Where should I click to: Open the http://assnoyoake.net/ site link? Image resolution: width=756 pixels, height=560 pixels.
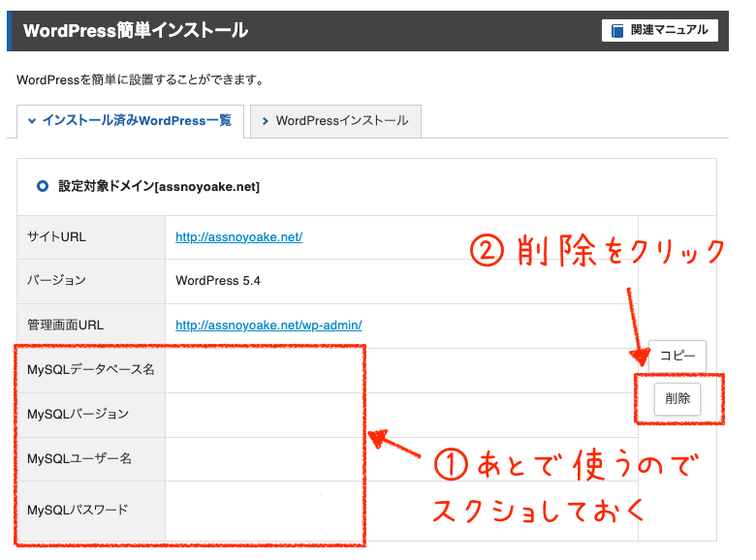coord(238,237)
